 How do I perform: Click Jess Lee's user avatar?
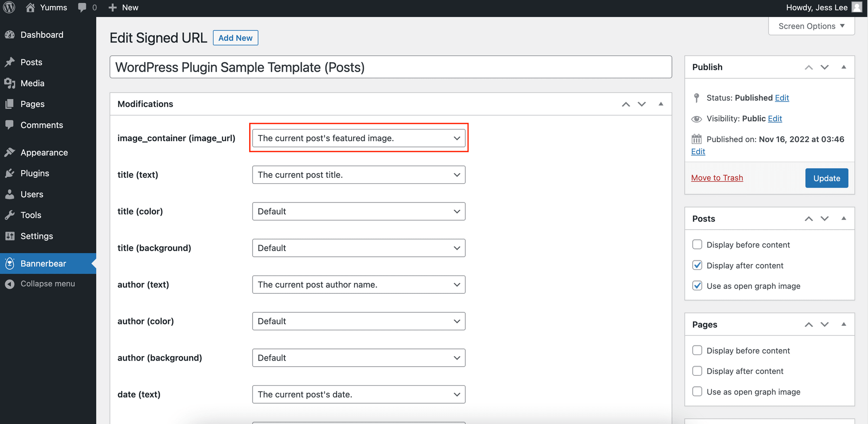tap(857, 7)
